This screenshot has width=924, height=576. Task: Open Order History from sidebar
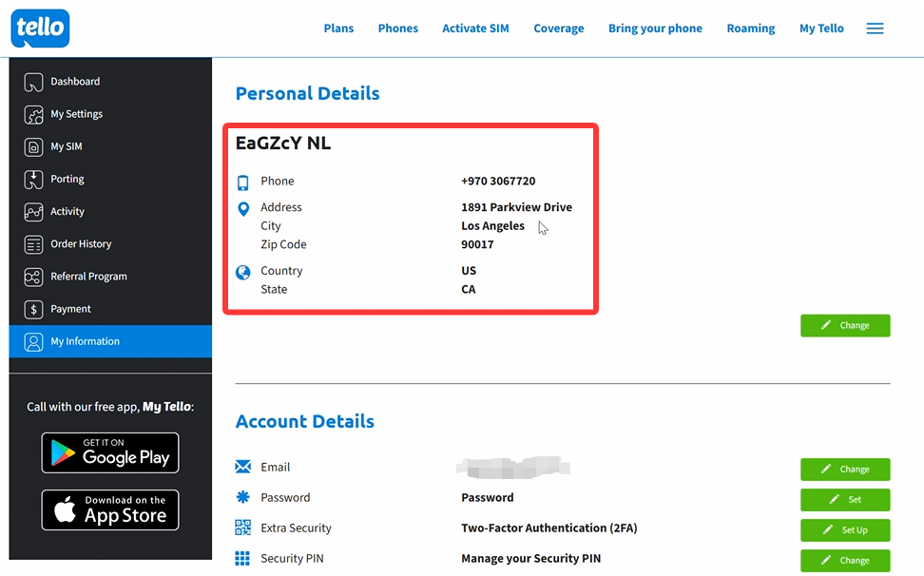(x=81, y=244)
